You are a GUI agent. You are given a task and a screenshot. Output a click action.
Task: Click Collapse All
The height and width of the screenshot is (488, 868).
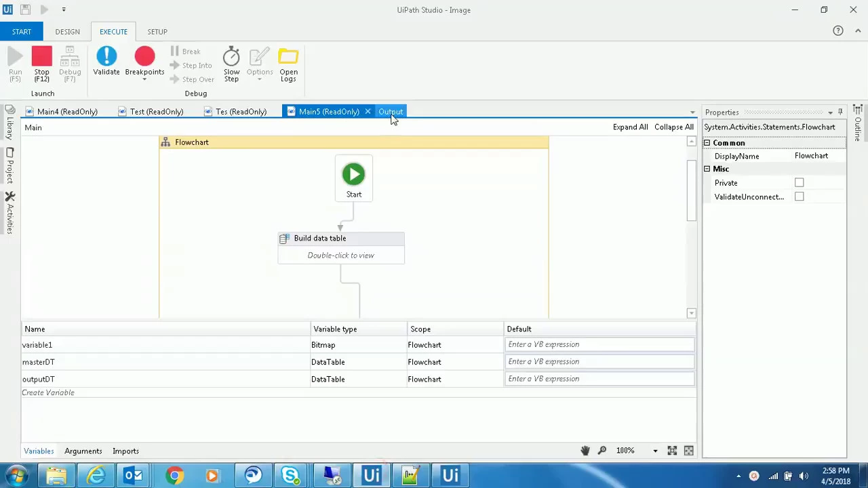pyautogui.click(x=673, y=127)
